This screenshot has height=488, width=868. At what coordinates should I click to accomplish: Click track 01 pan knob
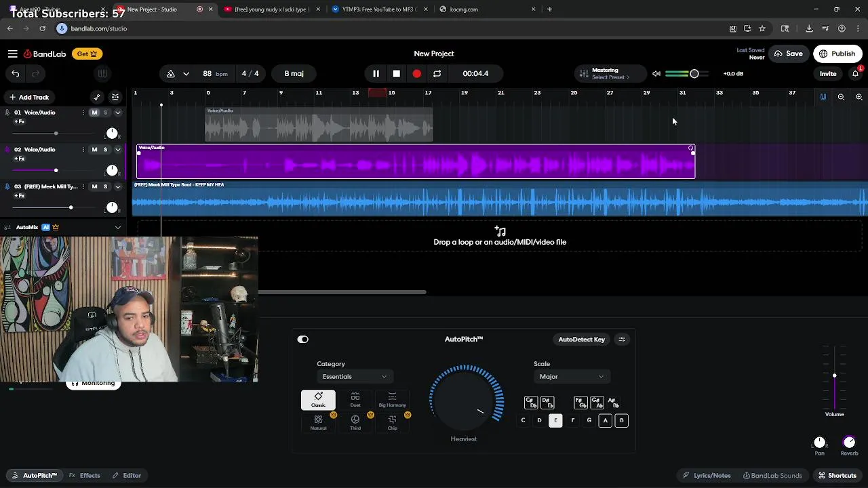click(x=112, y=133)
